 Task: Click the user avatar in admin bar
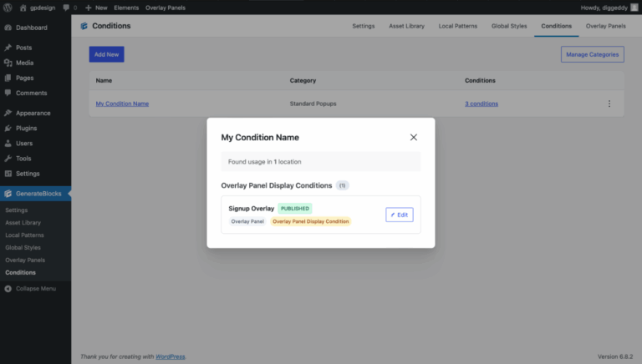point(634,8)
